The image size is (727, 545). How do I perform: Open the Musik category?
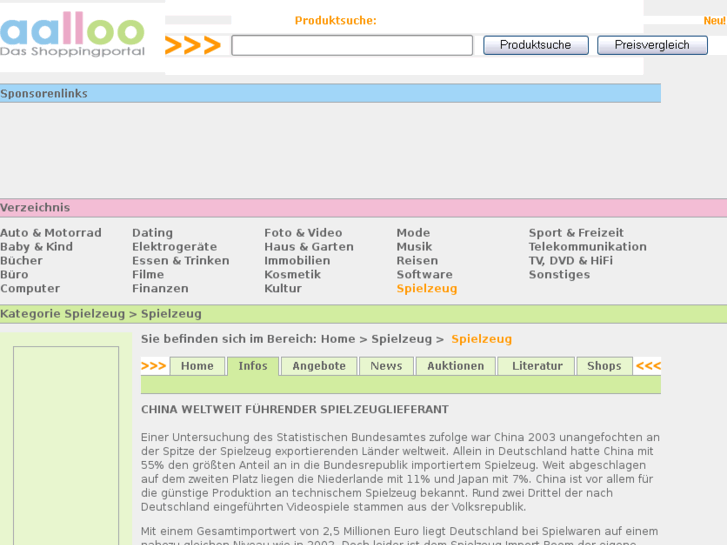point(414,247)
